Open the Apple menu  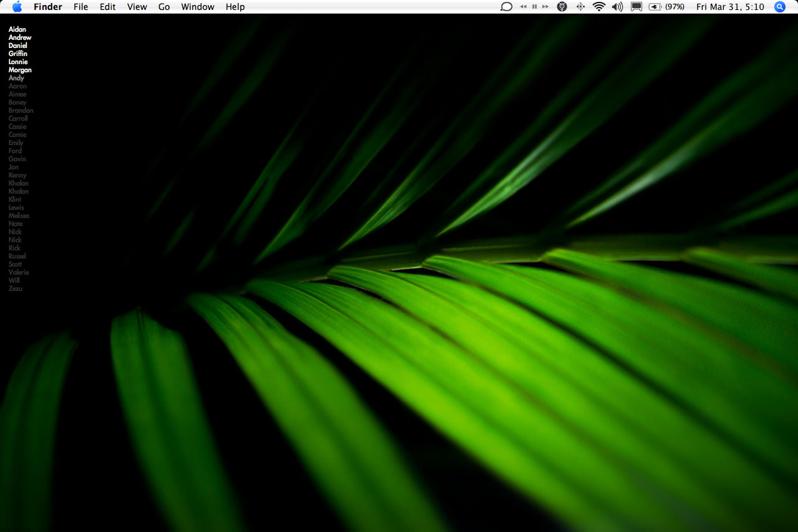(x=17, y=7)
